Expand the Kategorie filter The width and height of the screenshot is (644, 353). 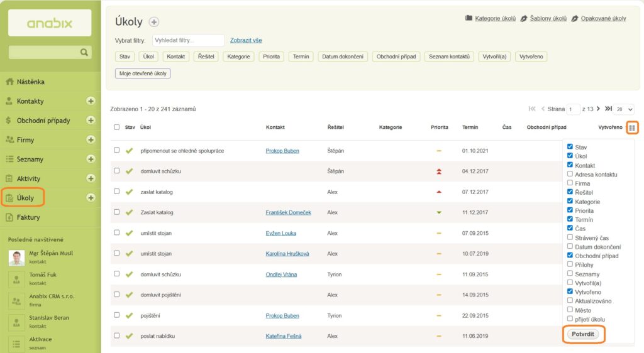click(x=238, y=57)
